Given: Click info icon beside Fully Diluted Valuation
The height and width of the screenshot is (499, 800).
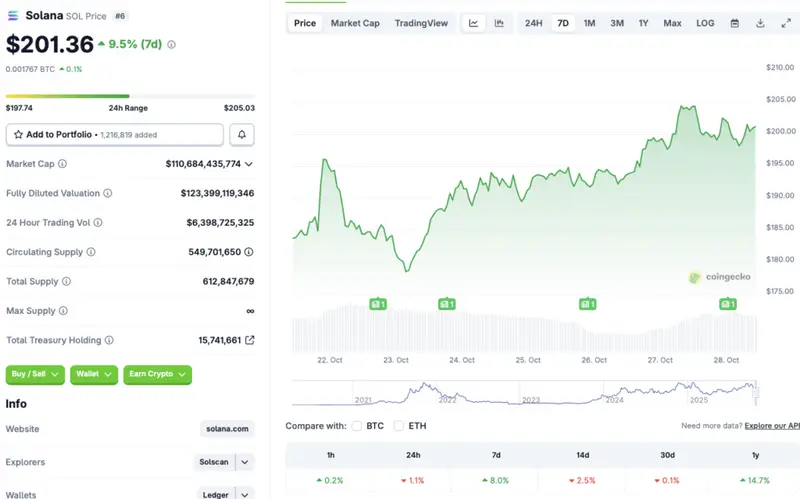Looking at the screenshot, I should tap(108, 193).
